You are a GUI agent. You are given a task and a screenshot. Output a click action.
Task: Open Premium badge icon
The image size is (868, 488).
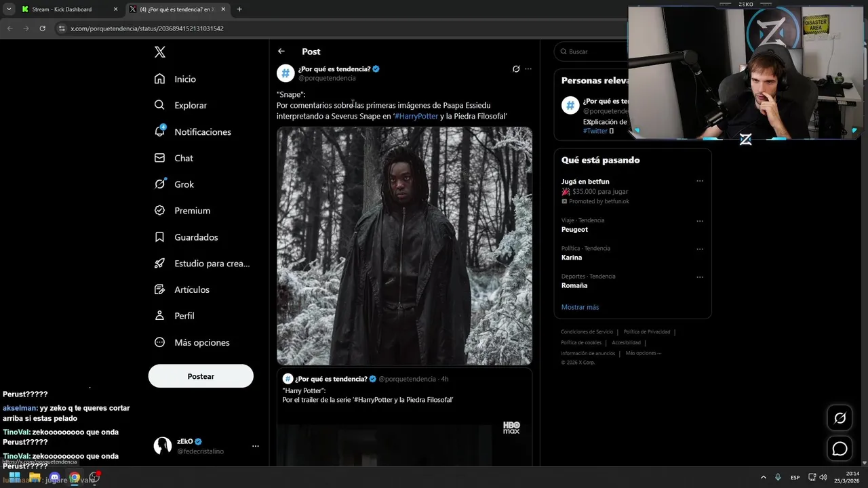tap(159, 211)
